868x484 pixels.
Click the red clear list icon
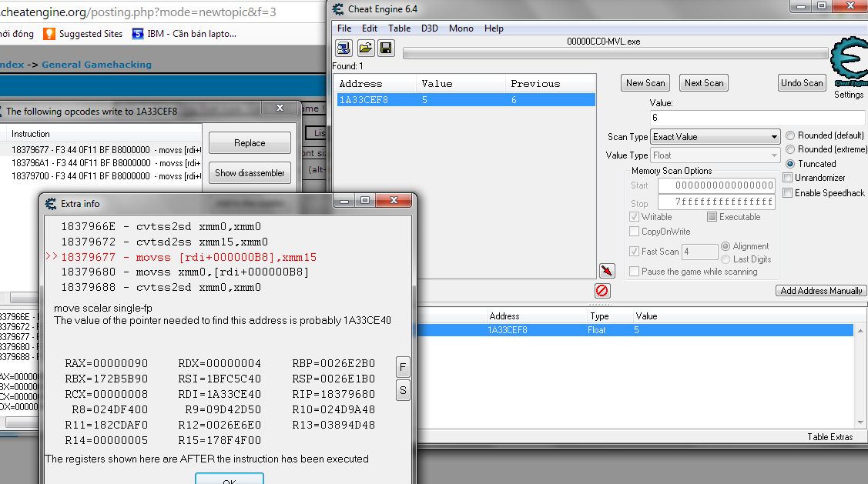point(602,291)
